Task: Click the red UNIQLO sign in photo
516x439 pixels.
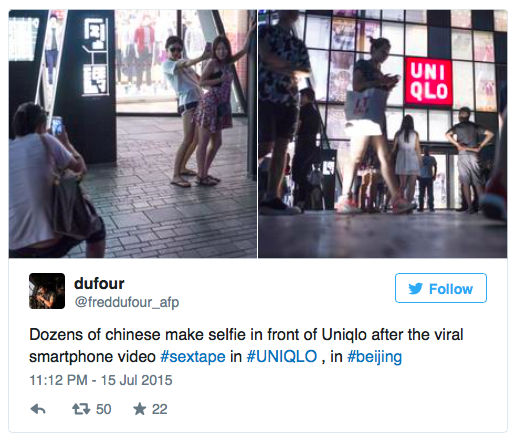Action: click(x=428, y=82)
